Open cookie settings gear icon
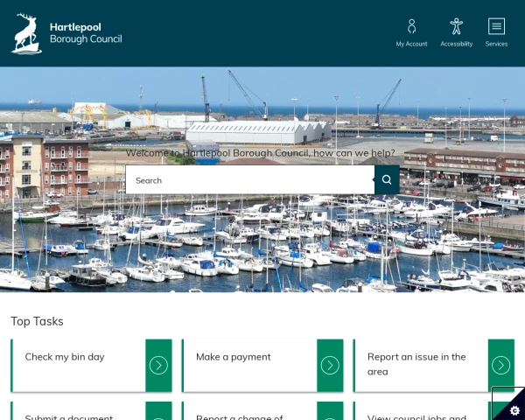Screen dimensions: 525x420 [x=514, y=410]
